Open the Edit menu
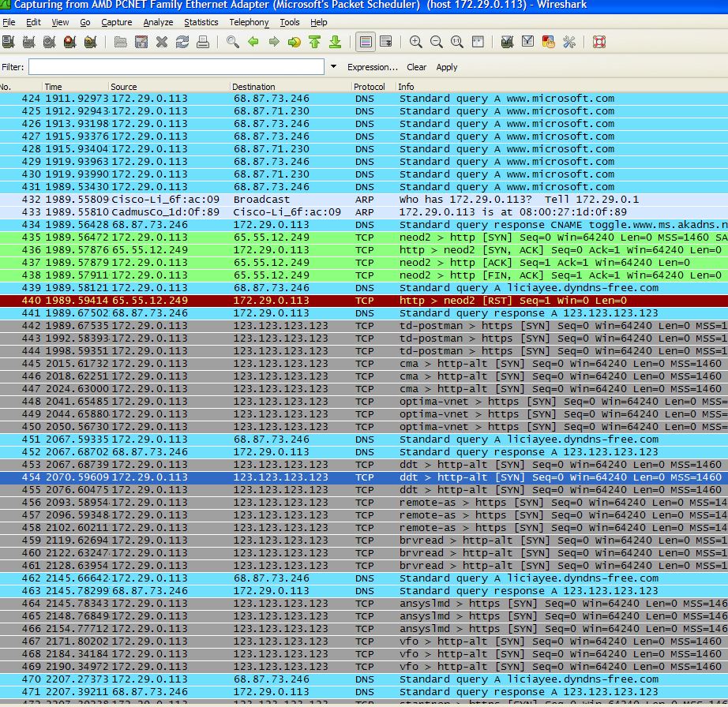The width and height of the screenshot is (728, 707). click(x=33, y=22)
